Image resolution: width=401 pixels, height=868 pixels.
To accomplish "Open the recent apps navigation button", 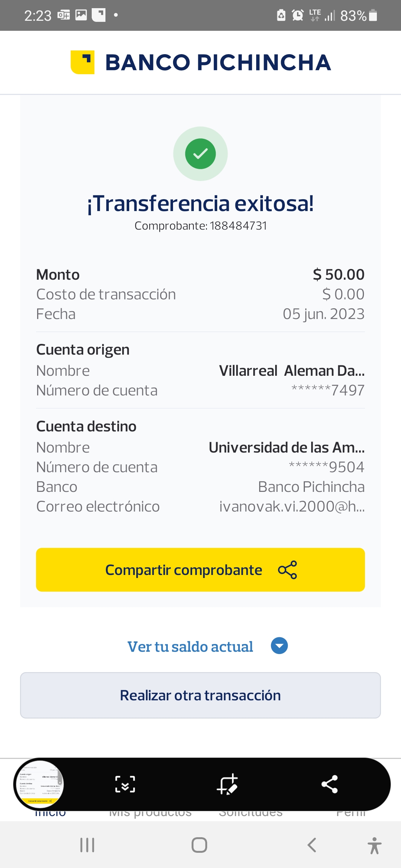I will pyautogui.click(x=87, y=845).
